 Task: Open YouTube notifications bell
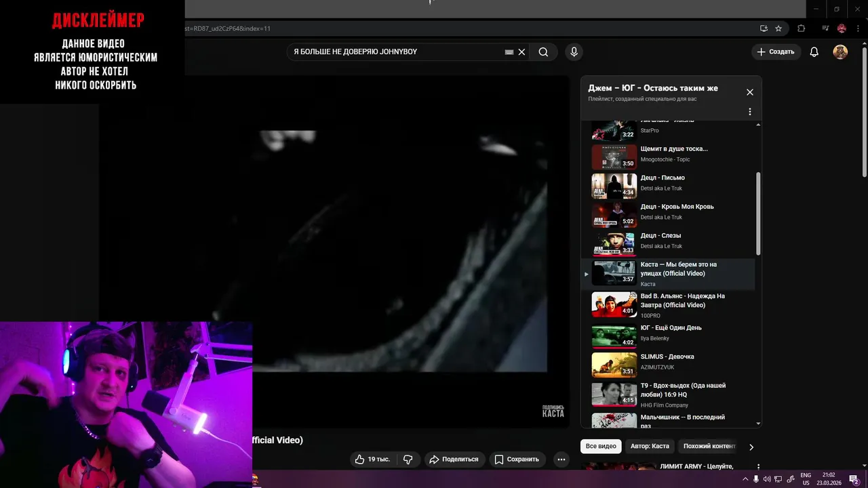click(x=814, y=52)
